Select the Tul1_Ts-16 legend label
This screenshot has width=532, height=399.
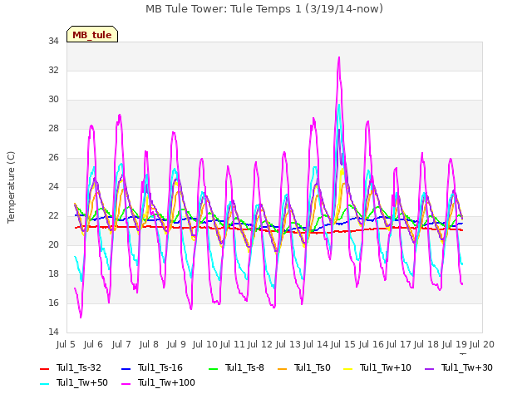coord(160,367)
